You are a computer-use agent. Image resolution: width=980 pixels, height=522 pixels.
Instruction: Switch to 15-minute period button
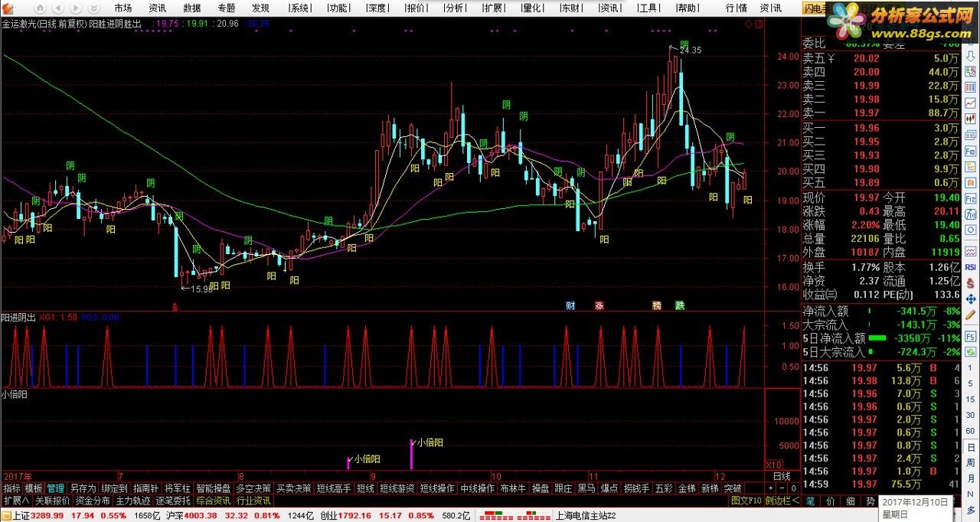[970, 400]
